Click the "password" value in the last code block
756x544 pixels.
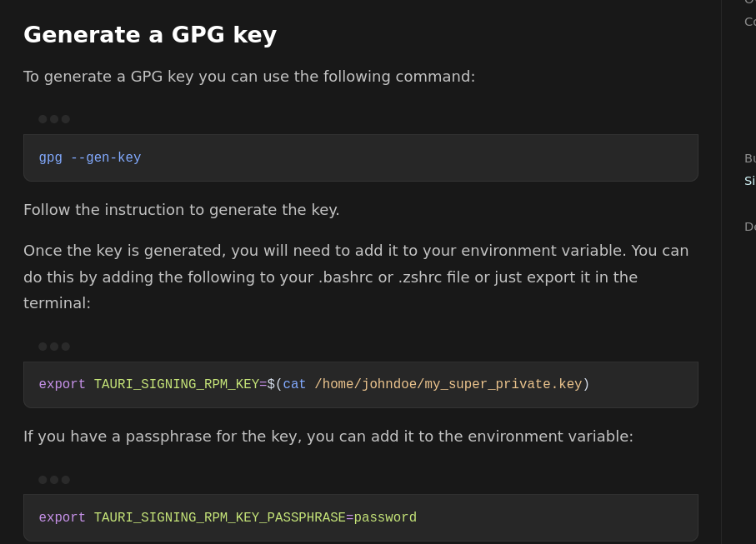point(385,518)
